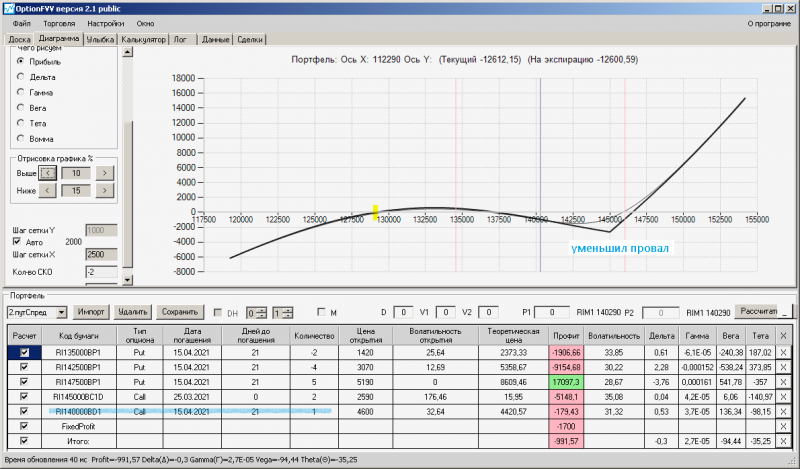The height and width of the screenshot is (469, 800).
Task: Switch to the Лог tab
Action: point(180,39)
